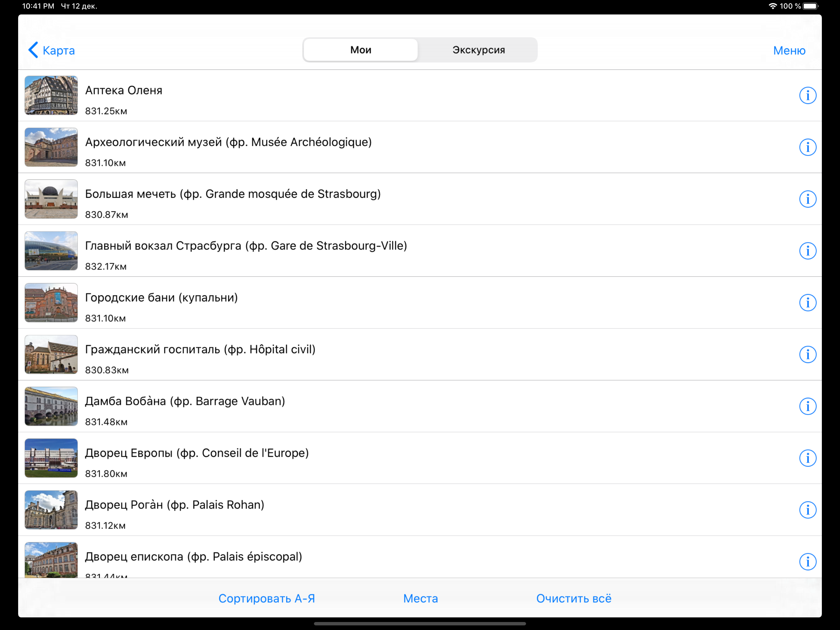Tap the Археологический музей thumbnail
Viewport: 840px width, 630px height.
(x=51, y=147)
